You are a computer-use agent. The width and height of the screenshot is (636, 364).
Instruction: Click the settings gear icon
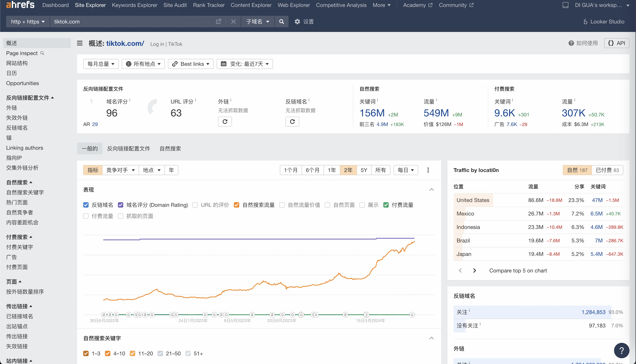coord(297,22)
